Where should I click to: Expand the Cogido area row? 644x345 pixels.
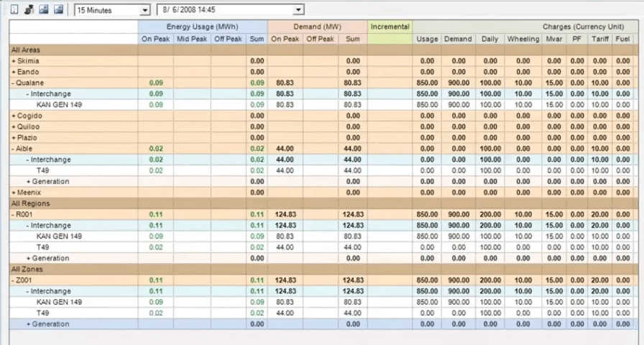click(13, 116)
